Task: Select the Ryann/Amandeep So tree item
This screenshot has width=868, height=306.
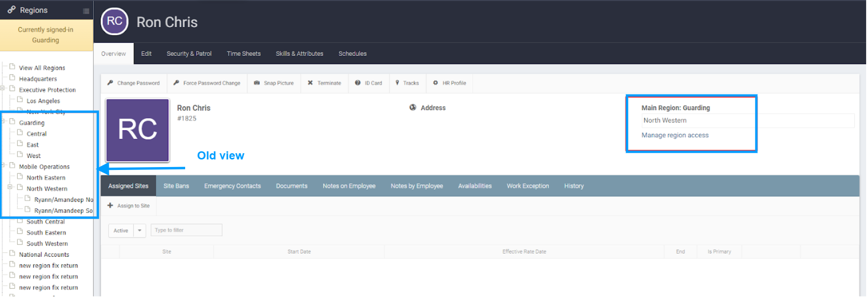Action: (x=63, y=211)
